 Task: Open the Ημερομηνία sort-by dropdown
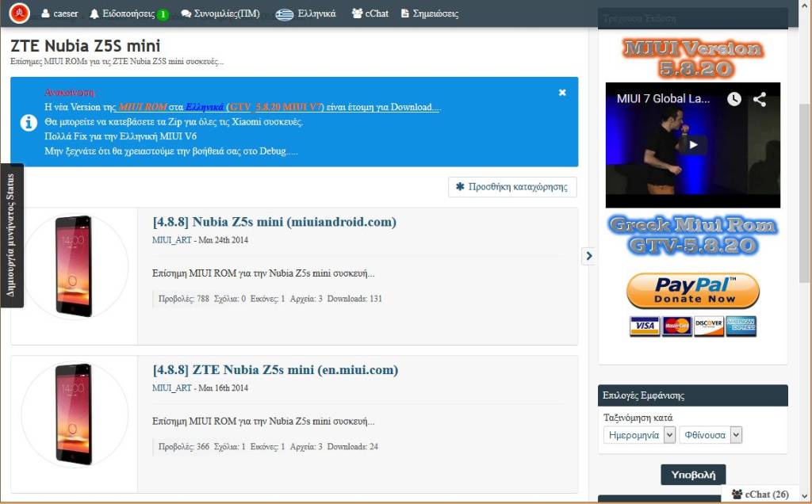[639, 435]
